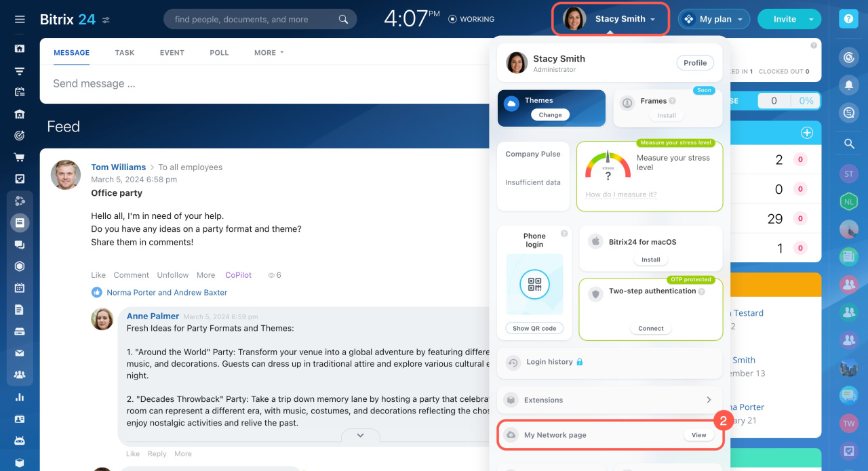Click the plus icon in the right widget
868x471 pixels.
(807, 133)
